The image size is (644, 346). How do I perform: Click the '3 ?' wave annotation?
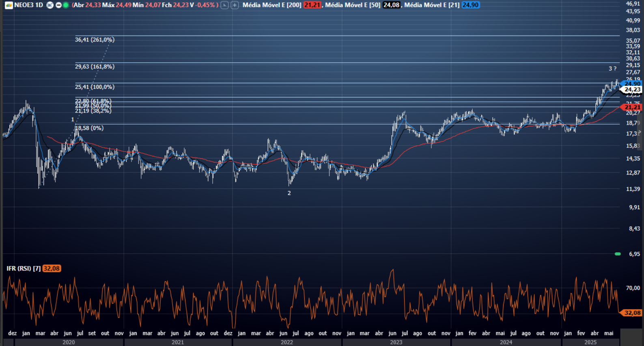pos(612,69)
